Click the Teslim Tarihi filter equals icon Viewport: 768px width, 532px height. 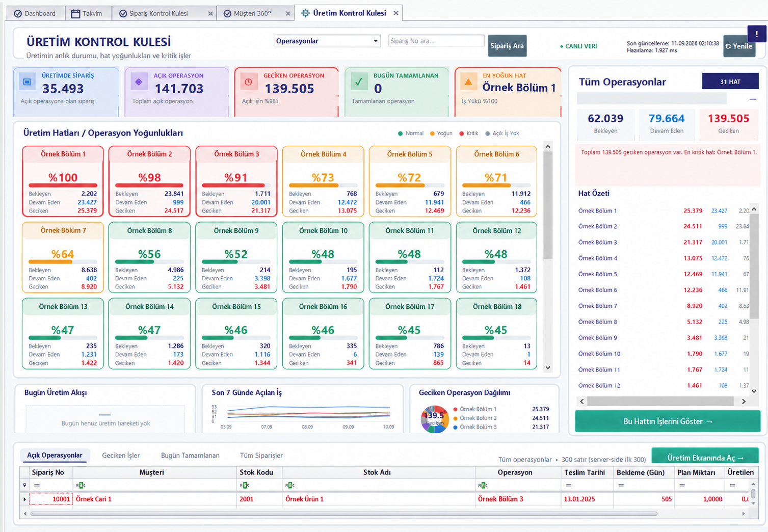click(x=569, y=485)
